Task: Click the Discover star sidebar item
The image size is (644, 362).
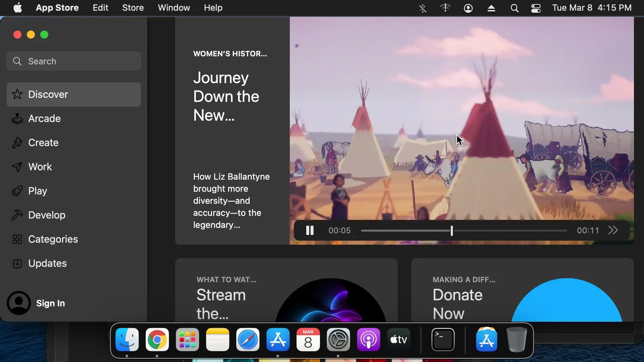Action: coord(48,95)
